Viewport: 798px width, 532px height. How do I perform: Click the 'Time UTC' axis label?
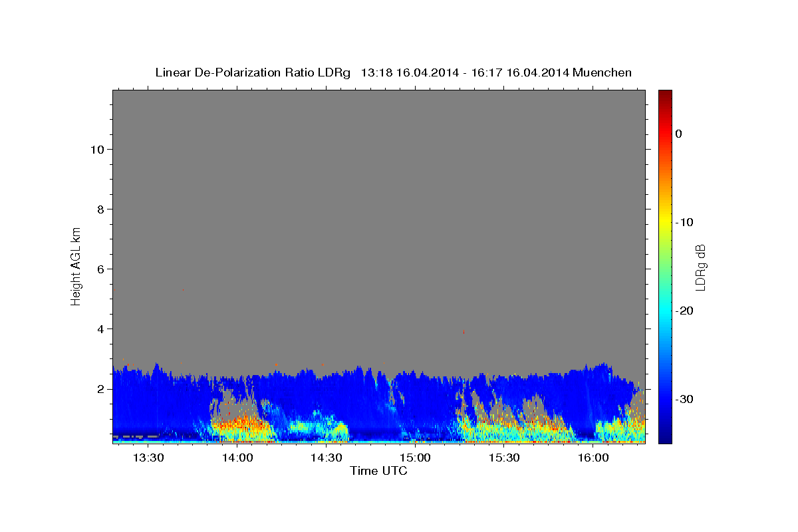(378, 471)
